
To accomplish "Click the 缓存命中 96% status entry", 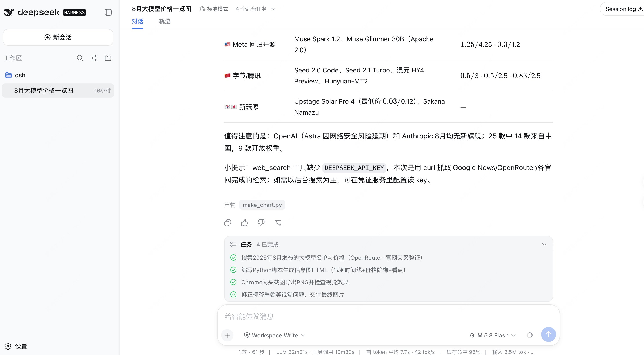I will pos(463,352).
